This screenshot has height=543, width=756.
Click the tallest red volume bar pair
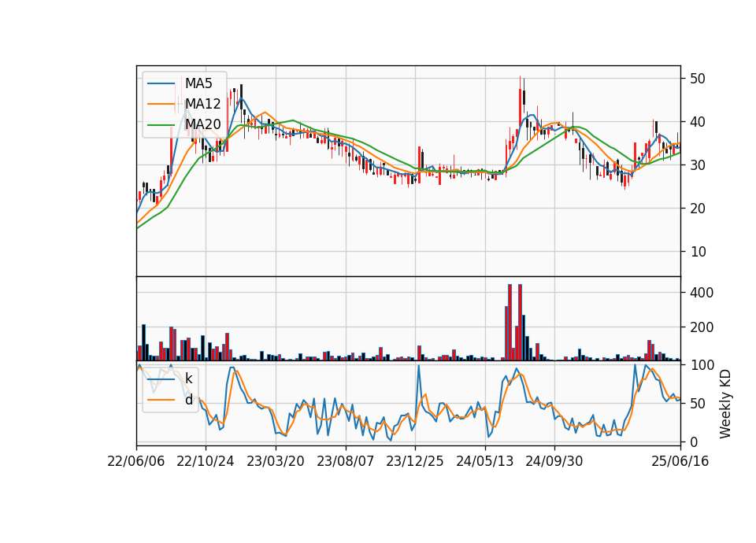pyautogui.click(x=515, y=323)
